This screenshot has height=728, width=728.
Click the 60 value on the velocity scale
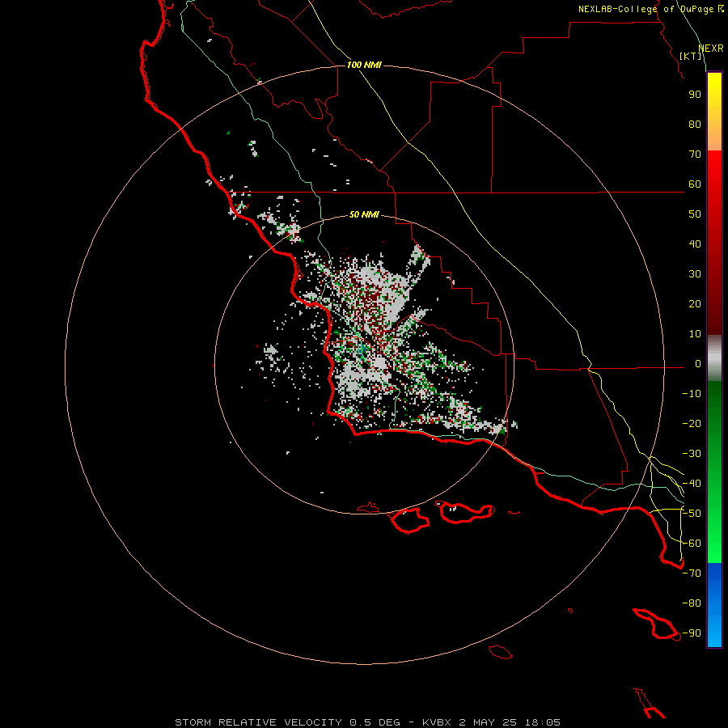tap(695, 184)
